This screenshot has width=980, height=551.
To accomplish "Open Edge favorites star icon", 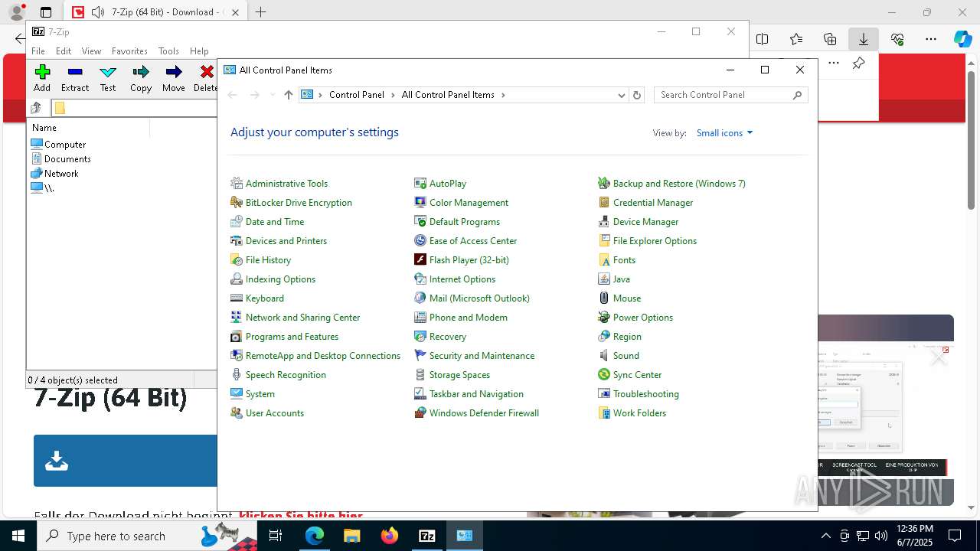I will [x=796, y=39].
